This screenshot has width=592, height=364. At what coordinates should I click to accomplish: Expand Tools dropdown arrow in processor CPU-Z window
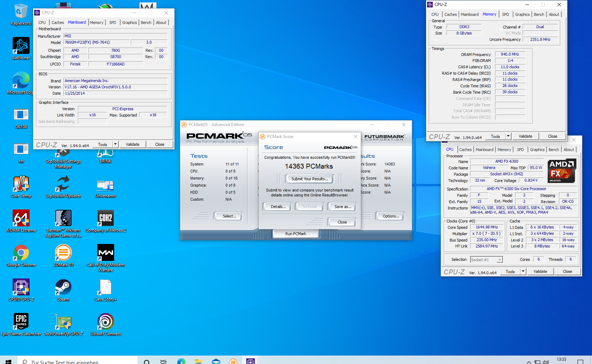(523, 271)
